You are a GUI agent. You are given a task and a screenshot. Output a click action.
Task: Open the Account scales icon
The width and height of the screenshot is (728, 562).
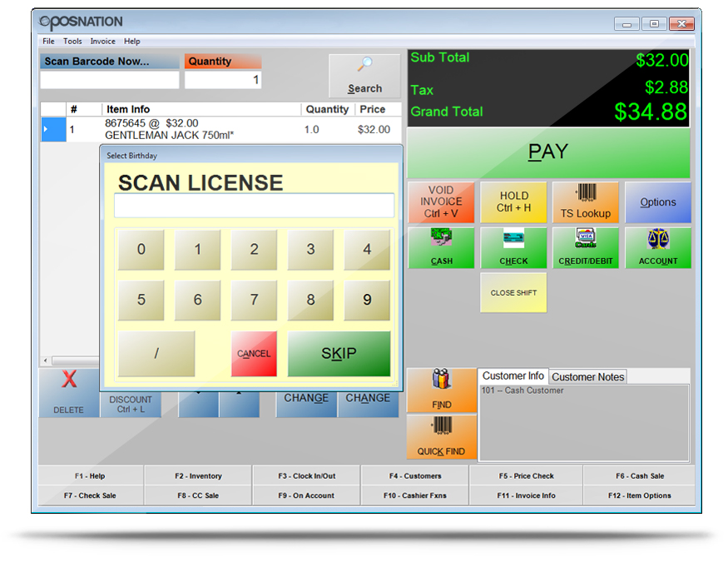(657, 248)
